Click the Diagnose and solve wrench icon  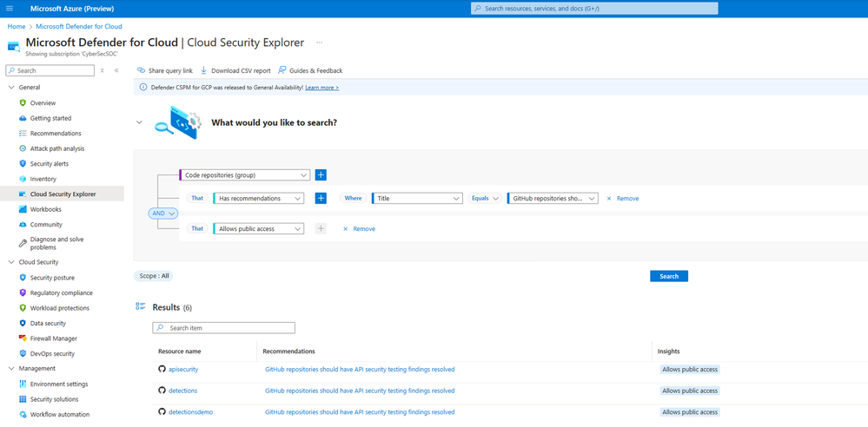pyautogui.click(x=23, y=243)
